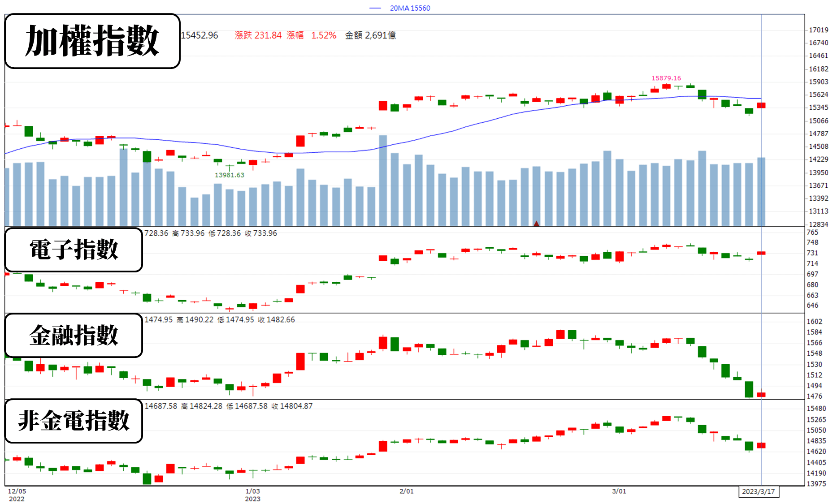833x504 pixels.
Task: Click the 加權指數 title box
Action: [92, 41]
